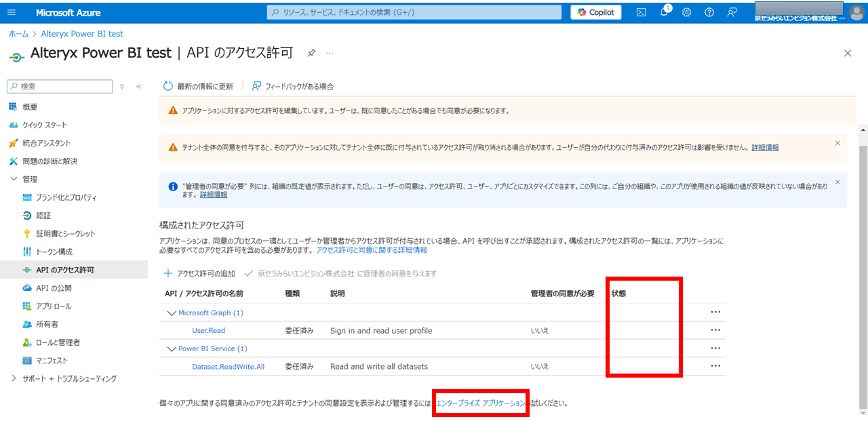Screen dimensions: 868x421
Task: Go to ホーム breadcrumb
Action: tap(18, 33)
